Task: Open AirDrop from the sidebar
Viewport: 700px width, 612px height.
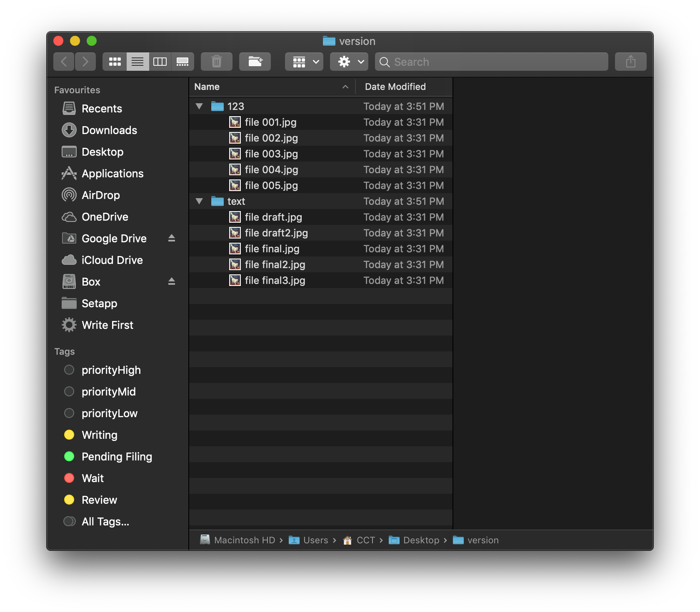Action: pyautogui.click(x=101, y=195)
